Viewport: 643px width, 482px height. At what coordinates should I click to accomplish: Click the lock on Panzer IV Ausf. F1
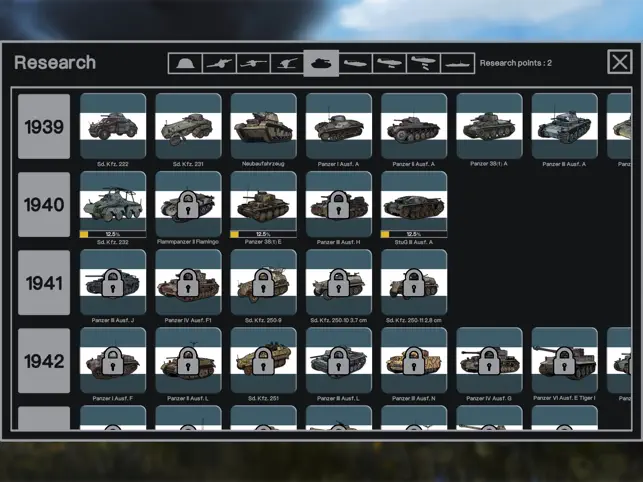[188, 283]
